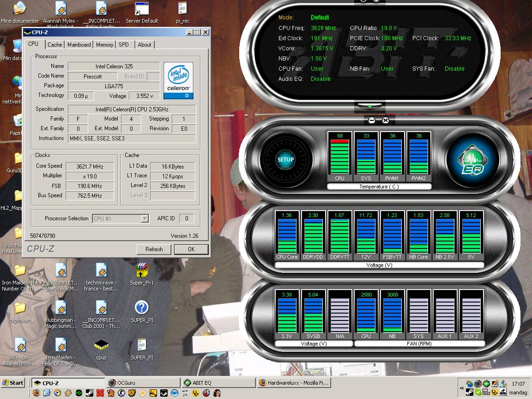The width and height of the screenshot is (532, 399).
Task: Click the CPU fan RPM bar showing 2580
Action: click(x=366, y=314)
